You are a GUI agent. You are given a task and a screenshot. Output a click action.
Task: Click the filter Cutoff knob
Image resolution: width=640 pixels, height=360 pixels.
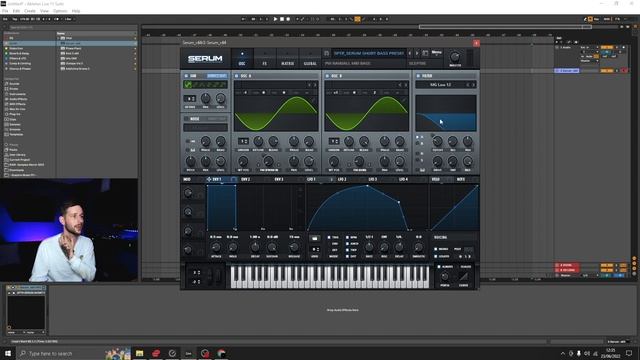437,142
